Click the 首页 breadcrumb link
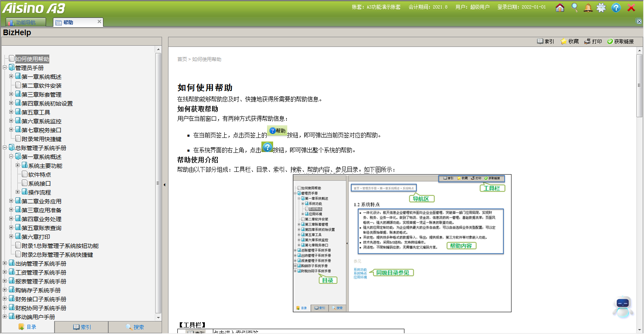This screenshot has width=644, height=334. tap(182, 59)
